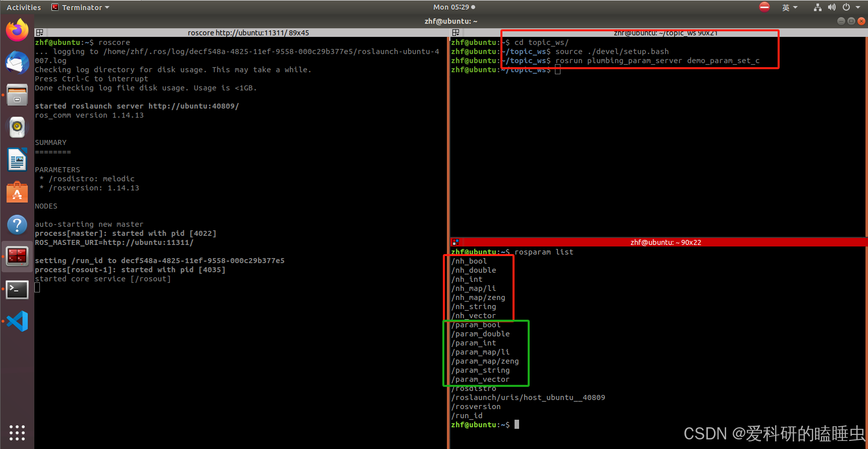This screenshot has width=868, height=449.
Task: Click the /param_int parameter line
Action: 474,343
